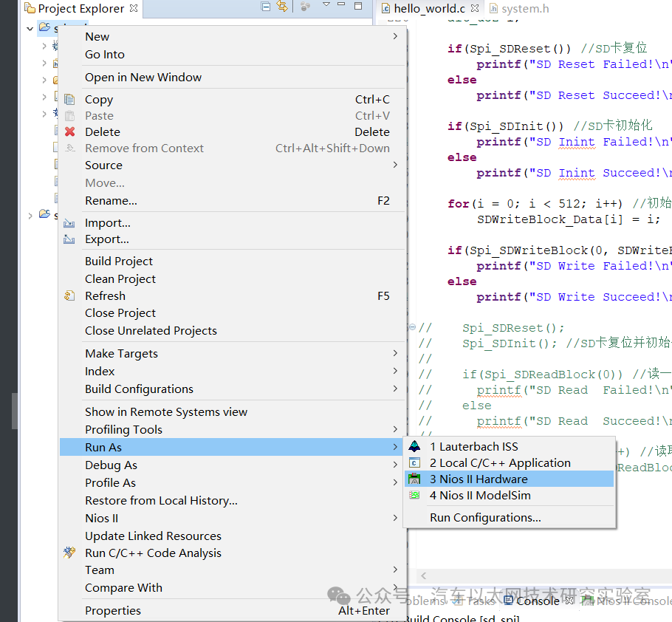Run as Nios II ModelSim

pos(509,495)
